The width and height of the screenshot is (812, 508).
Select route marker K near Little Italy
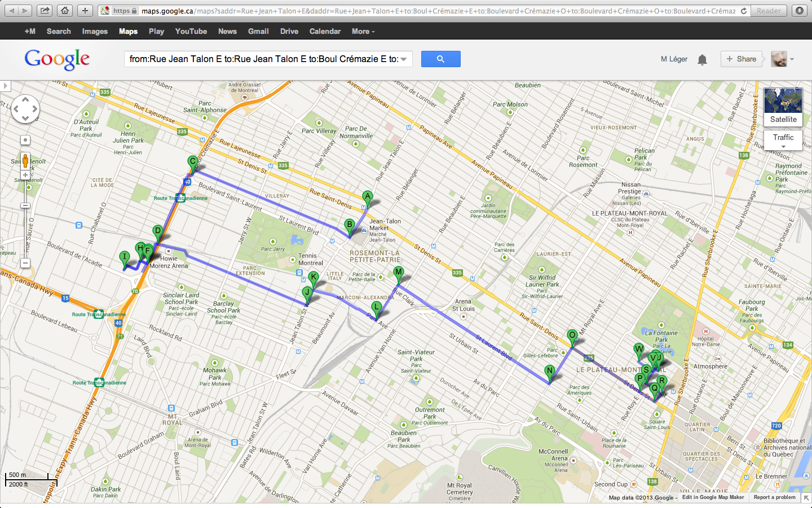314,279
